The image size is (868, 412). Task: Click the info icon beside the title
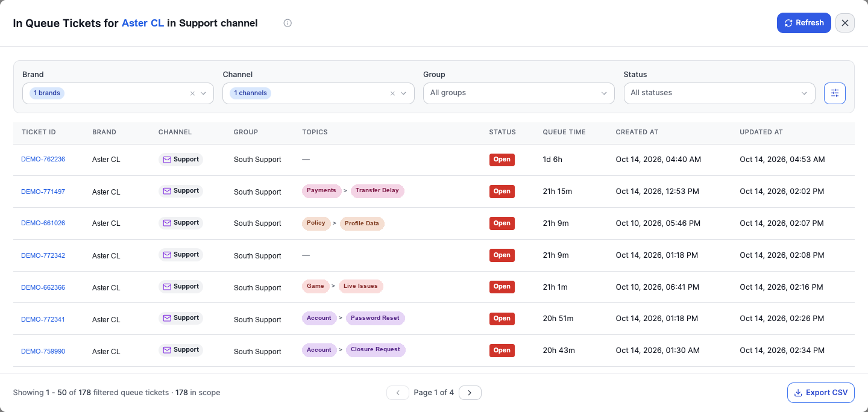pyautogui.click(x=288, y=23)
